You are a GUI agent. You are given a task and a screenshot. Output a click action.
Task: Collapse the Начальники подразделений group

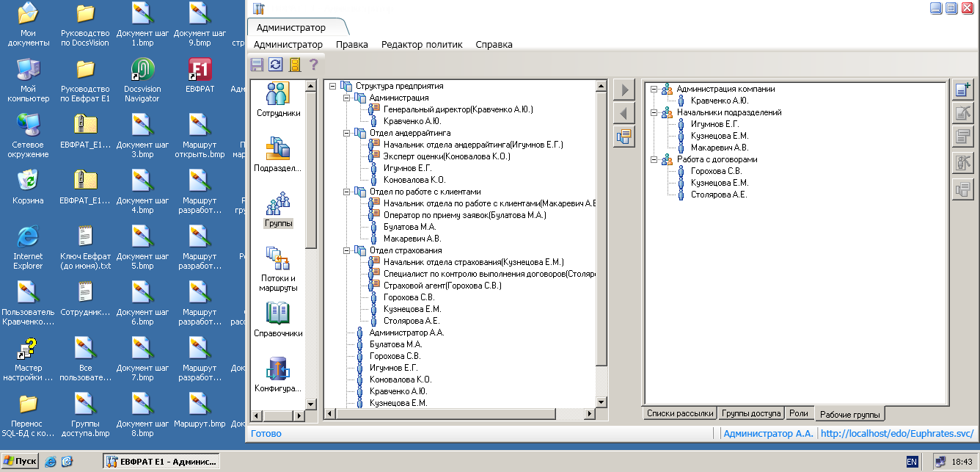654,112
